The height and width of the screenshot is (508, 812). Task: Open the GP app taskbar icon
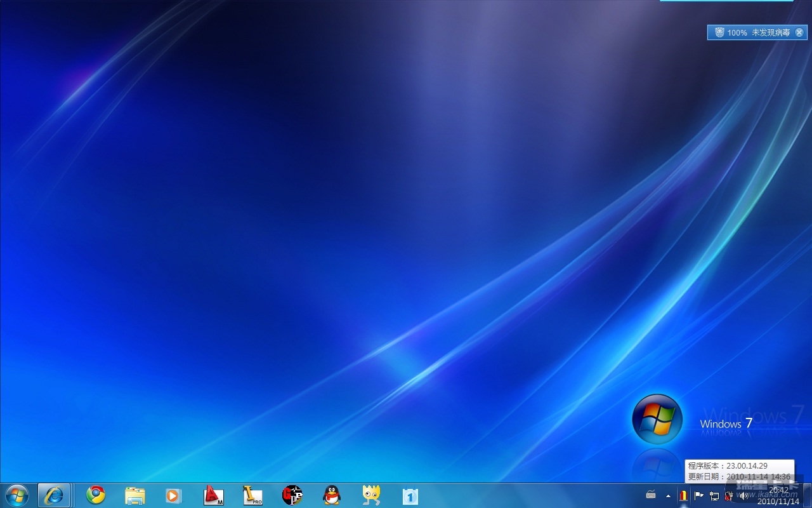(x=292, y=495)
